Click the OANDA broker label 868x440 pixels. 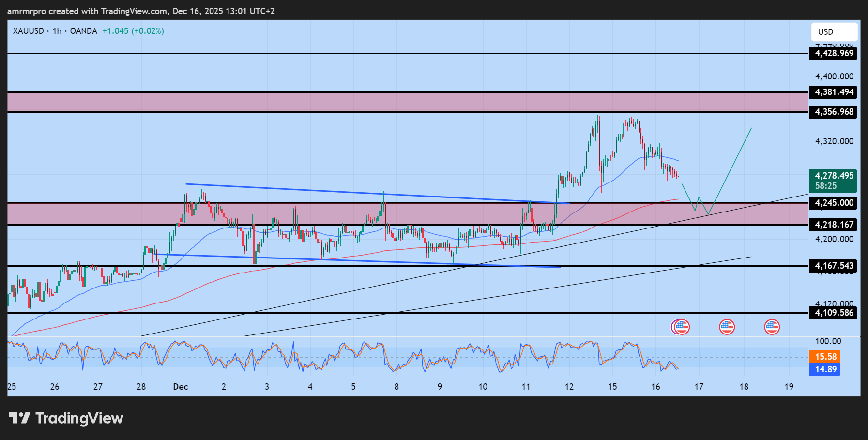click(x=83, y=31)
